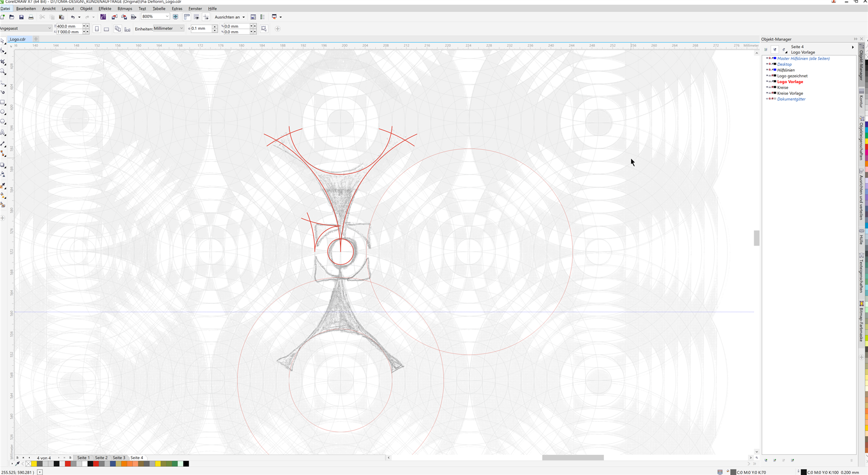Pick the no-color X swatch in the palette

[28, 464]
